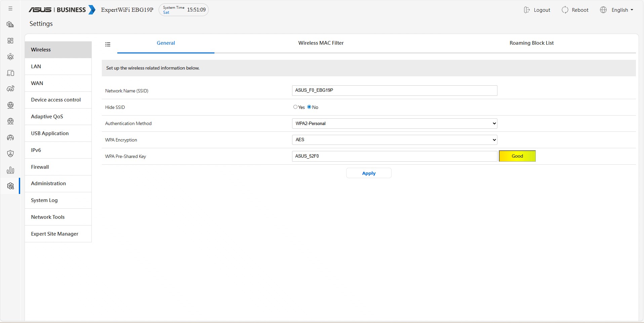
Task: Open the Authentication Method dropdown
Action: pos(395,123)
